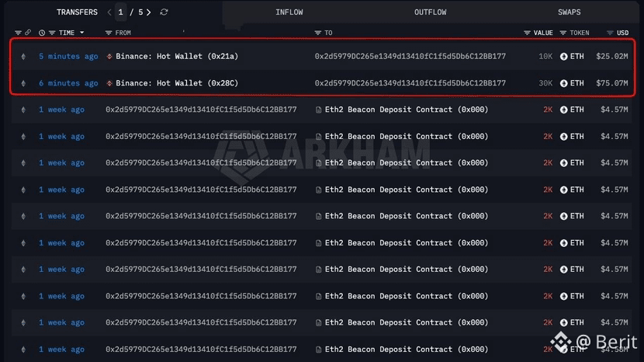Open the TOKEN column filter
Screen dimensions: 644x362
(x=563, y=33)
